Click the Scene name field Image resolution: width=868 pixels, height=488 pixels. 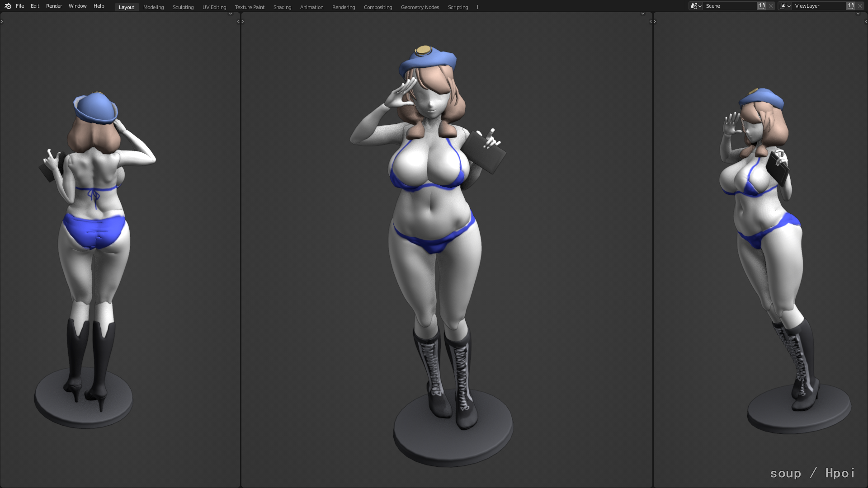(x=729, y=6)
